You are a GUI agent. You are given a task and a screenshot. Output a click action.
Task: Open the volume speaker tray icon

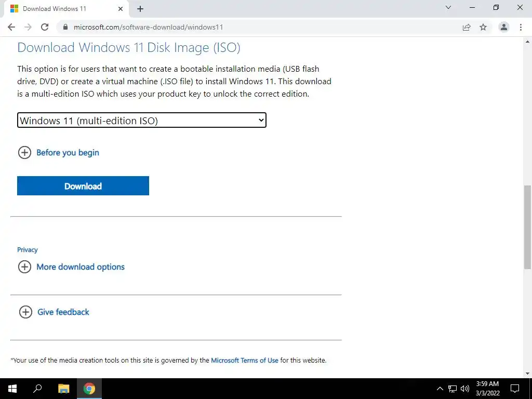(465, 389)
